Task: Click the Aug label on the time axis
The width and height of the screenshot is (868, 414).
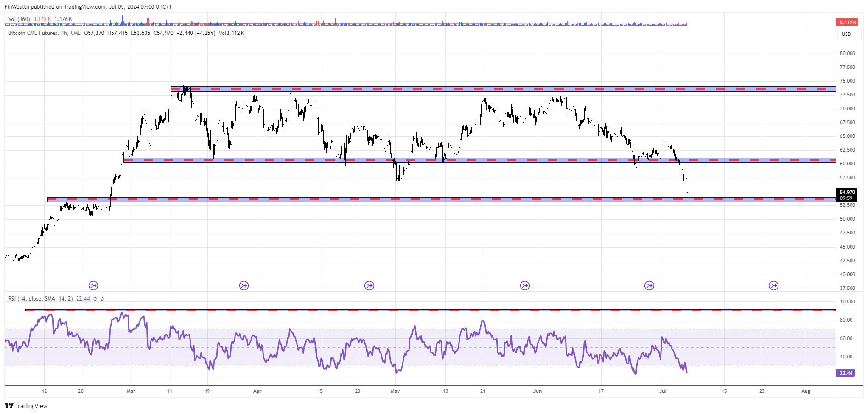Action: [x=806, y=391]
